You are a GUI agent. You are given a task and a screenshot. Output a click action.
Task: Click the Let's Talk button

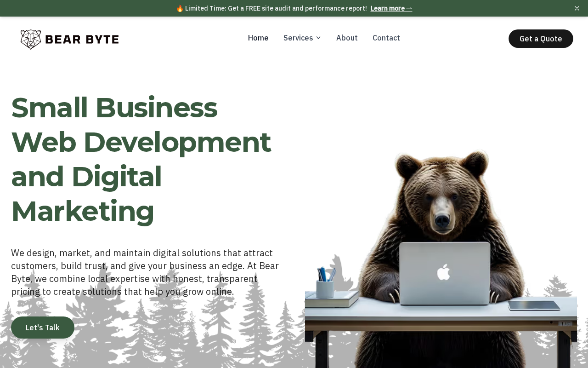[43, 328]
